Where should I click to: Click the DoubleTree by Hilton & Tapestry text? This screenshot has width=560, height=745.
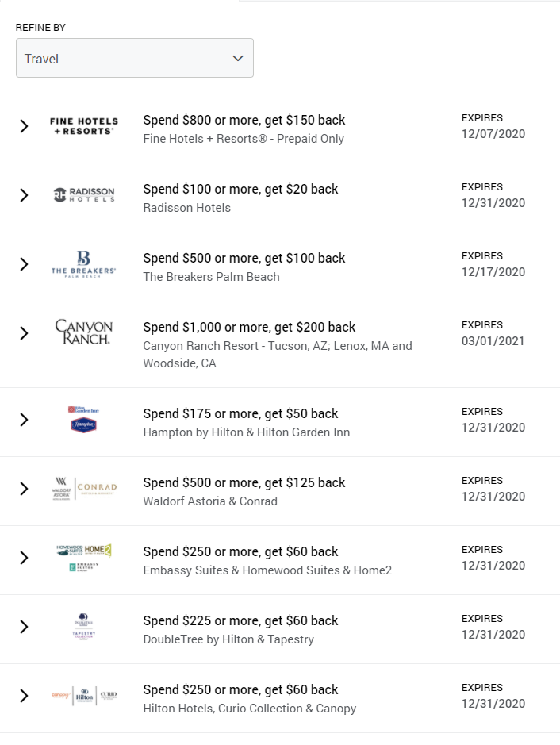point(228,639)
